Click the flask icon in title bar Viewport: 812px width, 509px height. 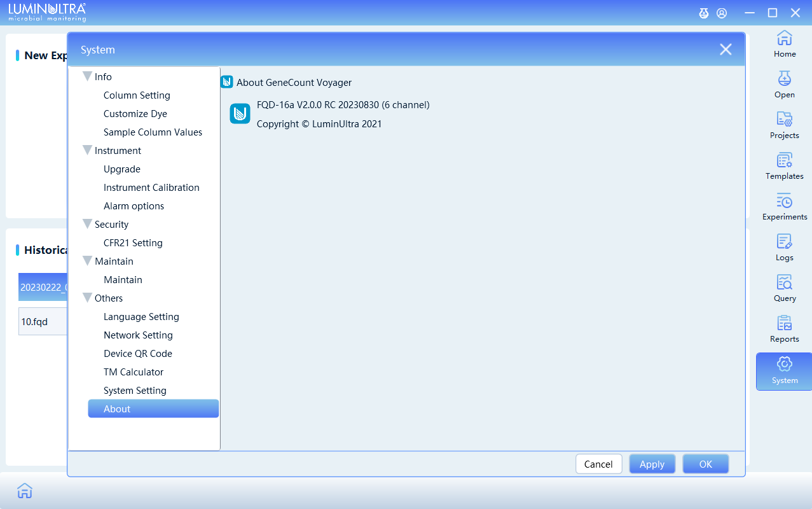[703, 13]
